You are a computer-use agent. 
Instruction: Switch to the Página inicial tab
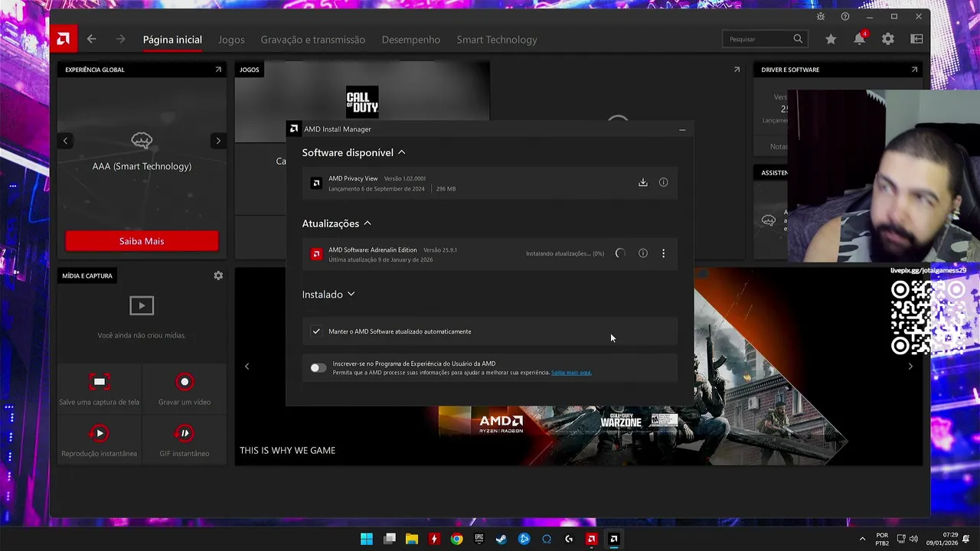172,40
